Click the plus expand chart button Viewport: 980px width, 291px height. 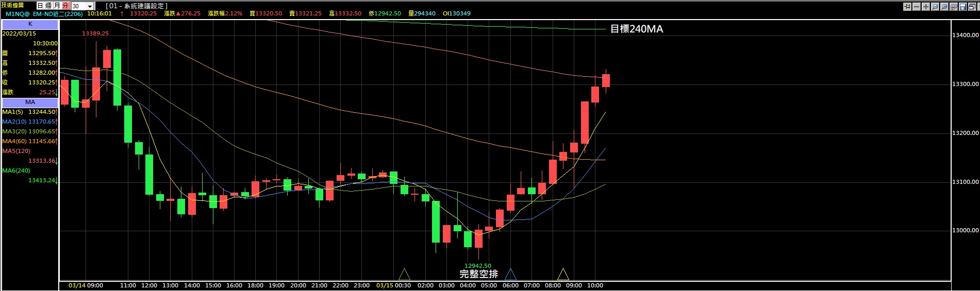click(x=926, y=7)
